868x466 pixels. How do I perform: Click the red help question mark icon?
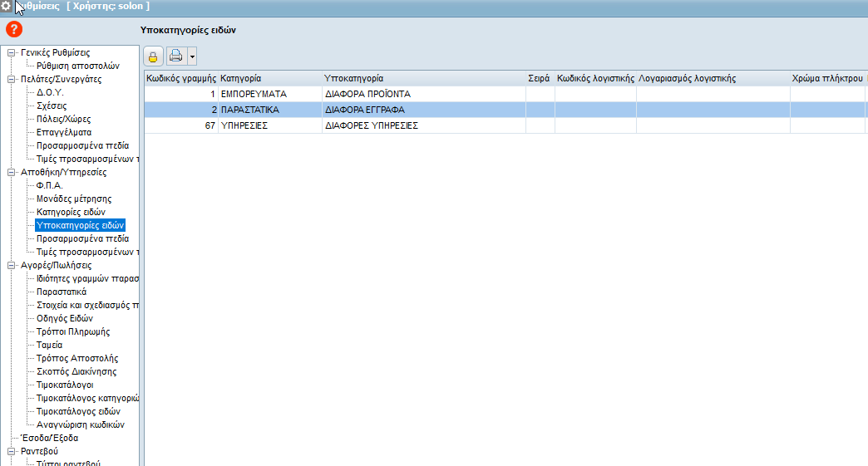[13, 30]
